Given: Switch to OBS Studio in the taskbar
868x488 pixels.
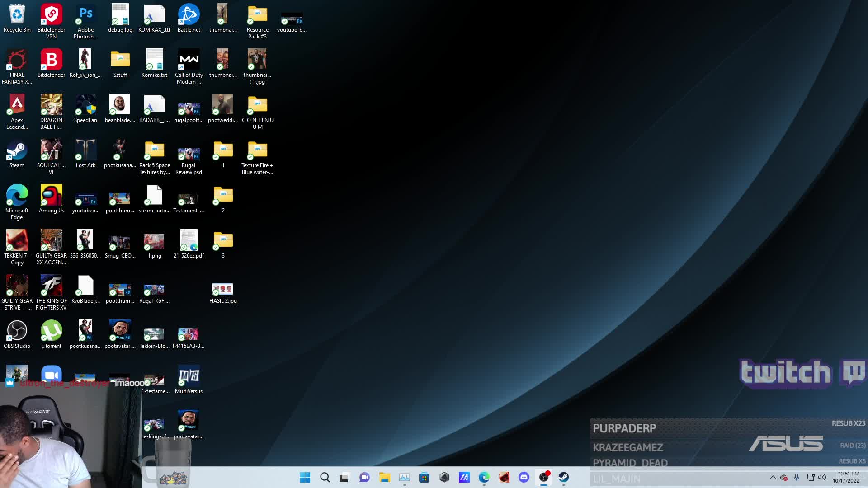Looking at the screenshot, I should 543,477.
